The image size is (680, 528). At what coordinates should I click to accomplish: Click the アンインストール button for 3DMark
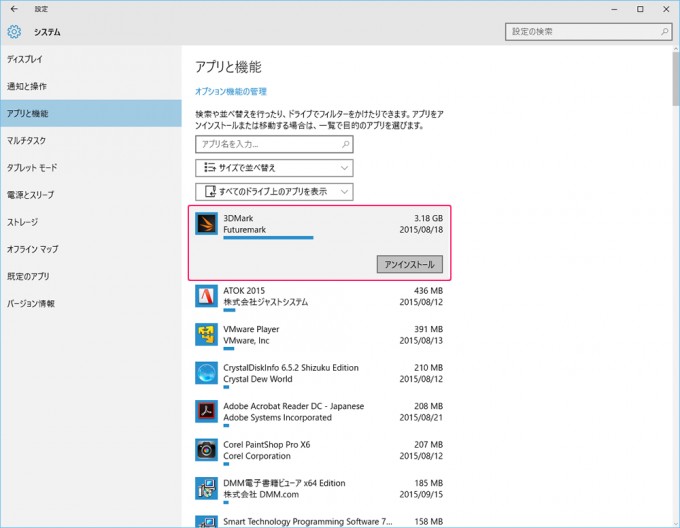coord(410,264)
